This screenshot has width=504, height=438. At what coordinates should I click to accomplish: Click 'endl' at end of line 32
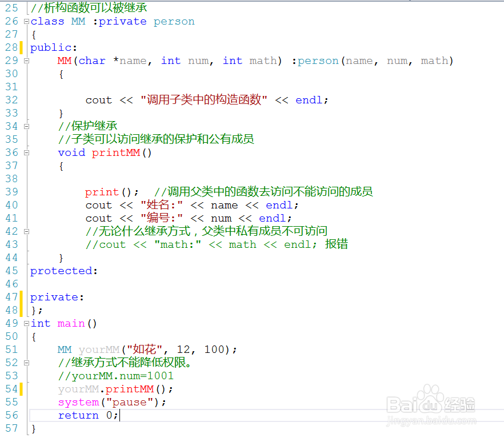(309, 100)
